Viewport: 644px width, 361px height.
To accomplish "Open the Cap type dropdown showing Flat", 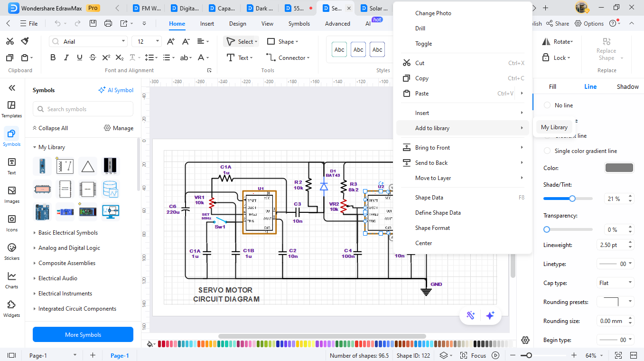I will point(615,283).
